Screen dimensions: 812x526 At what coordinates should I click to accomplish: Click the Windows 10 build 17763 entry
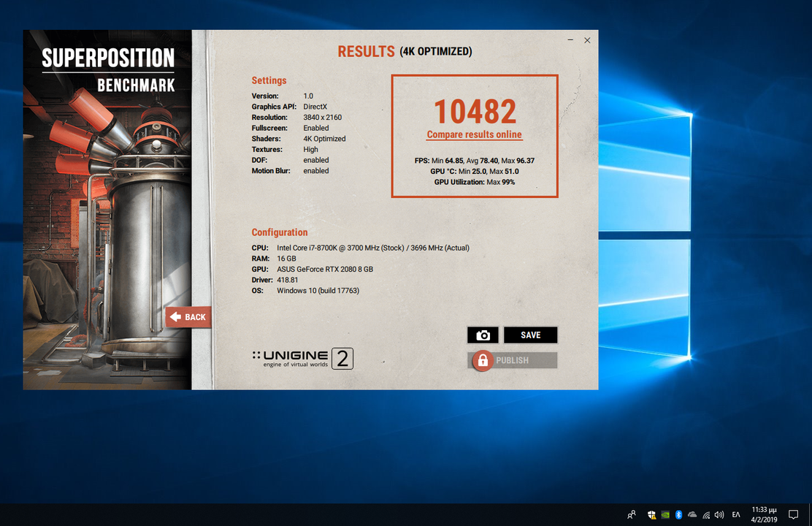click(318, 291)
